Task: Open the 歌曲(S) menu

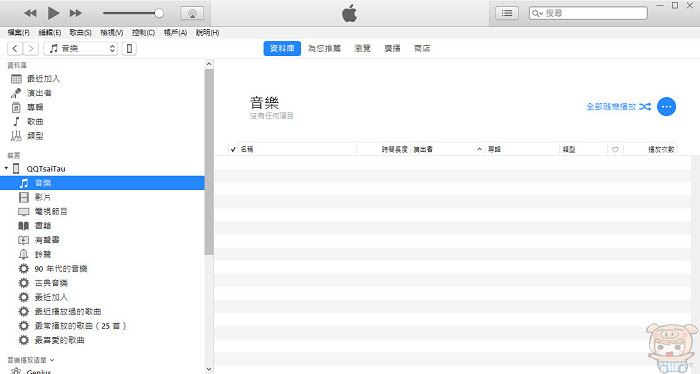Action: [80, 33]
